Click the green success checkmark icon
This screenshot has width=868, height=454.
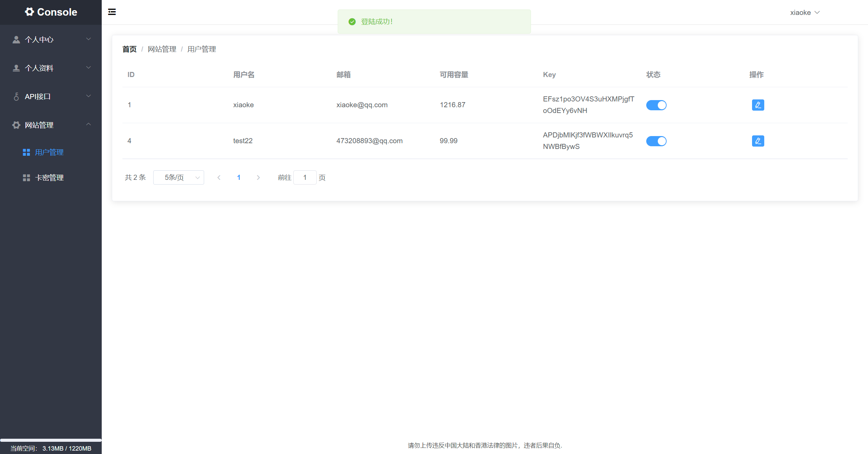pos(352,22)
